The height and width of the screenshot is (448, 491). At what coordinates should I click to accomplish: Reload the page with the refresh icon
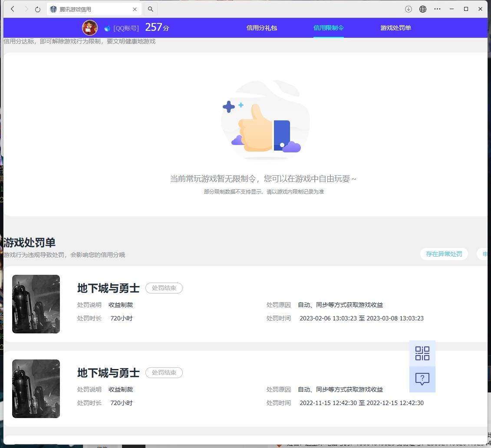[x=38, y=10]
